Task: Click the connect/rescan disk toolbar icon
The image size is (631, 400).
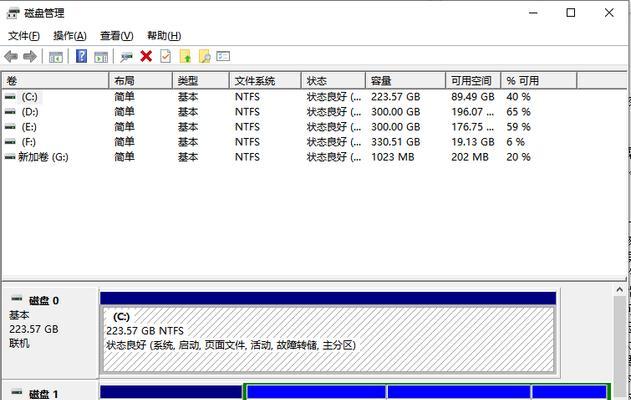Action: pos(126,57)
